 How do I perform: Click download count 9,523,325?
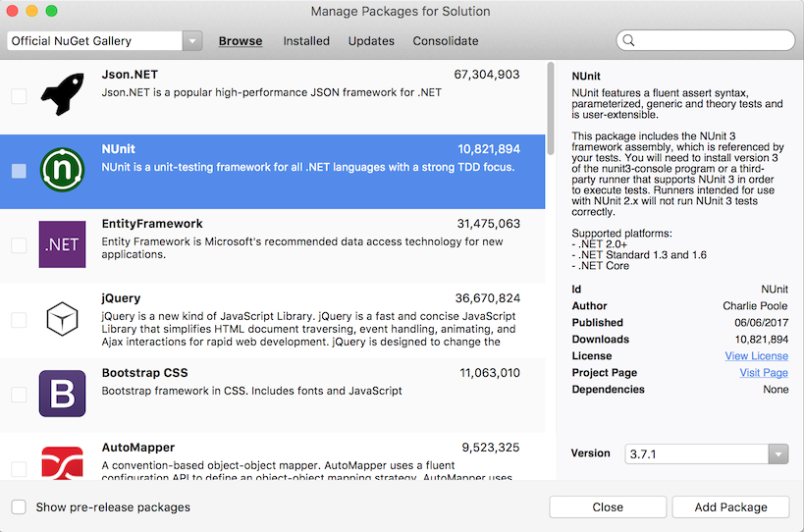pyautogui.click(x=491, y=448)
